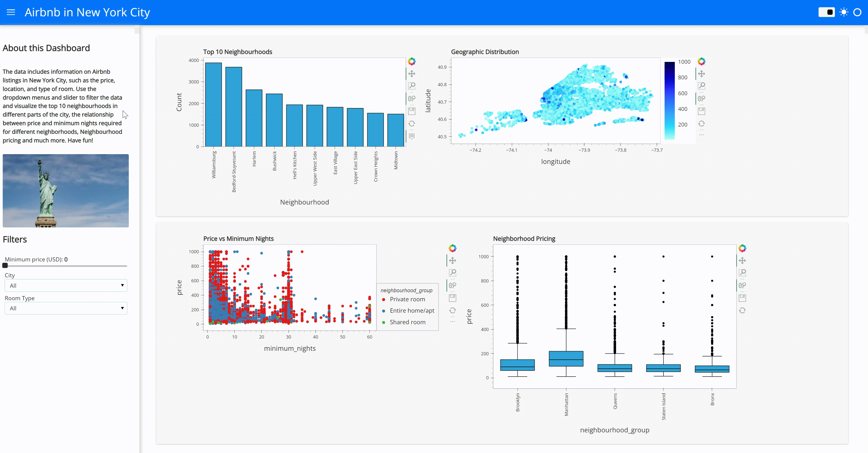Viewport: 868px width, 453px height.
Task: Save the Price vs Minimum Nights scatter plot
Action: [x=453, y=298]
